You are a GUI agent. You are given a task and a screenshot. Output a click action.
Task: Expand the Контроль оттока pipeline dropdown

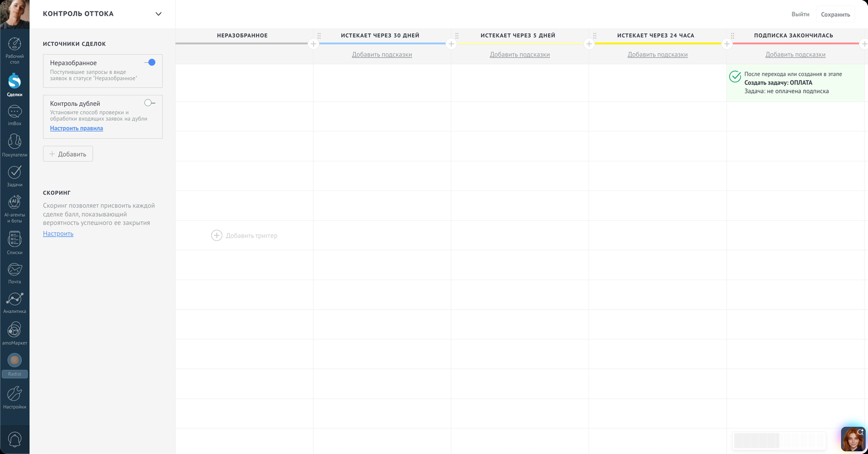(x=159, y=14)
